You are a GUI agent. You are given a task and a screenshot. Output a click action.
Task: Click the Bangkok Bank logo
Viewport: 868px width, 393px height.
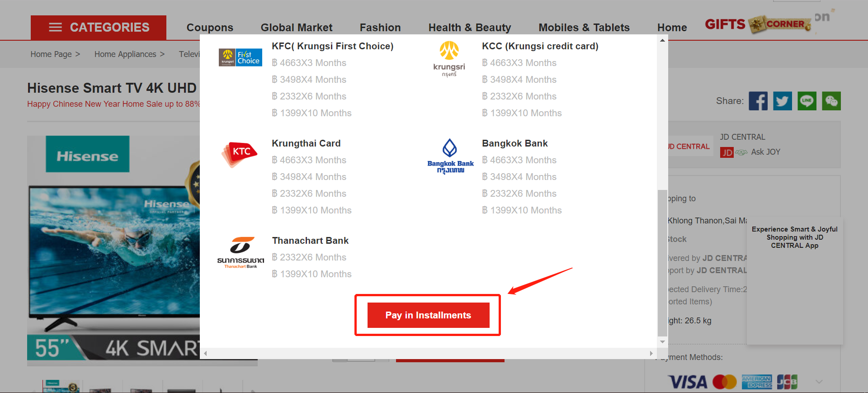[450, 156]
